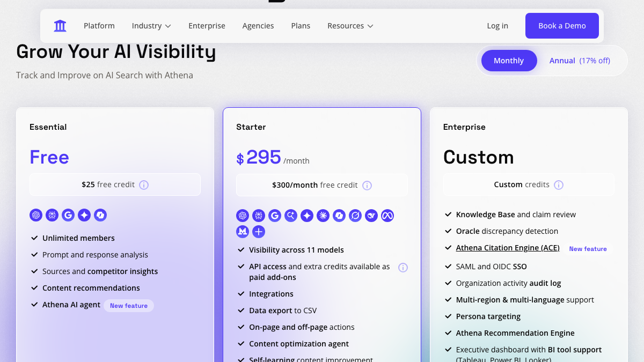This screenshot has height=362, width=644.
Task: Click the Custom credits box
Action: [529, 184]
